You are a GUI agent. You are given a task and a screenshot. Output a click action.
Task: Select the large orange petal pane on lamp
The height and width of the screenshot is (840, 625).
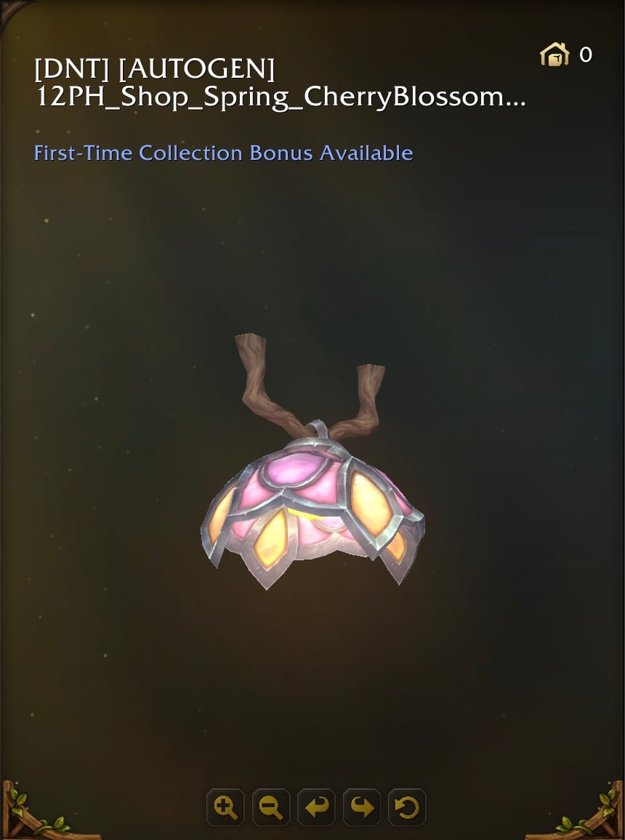(371, 504)
